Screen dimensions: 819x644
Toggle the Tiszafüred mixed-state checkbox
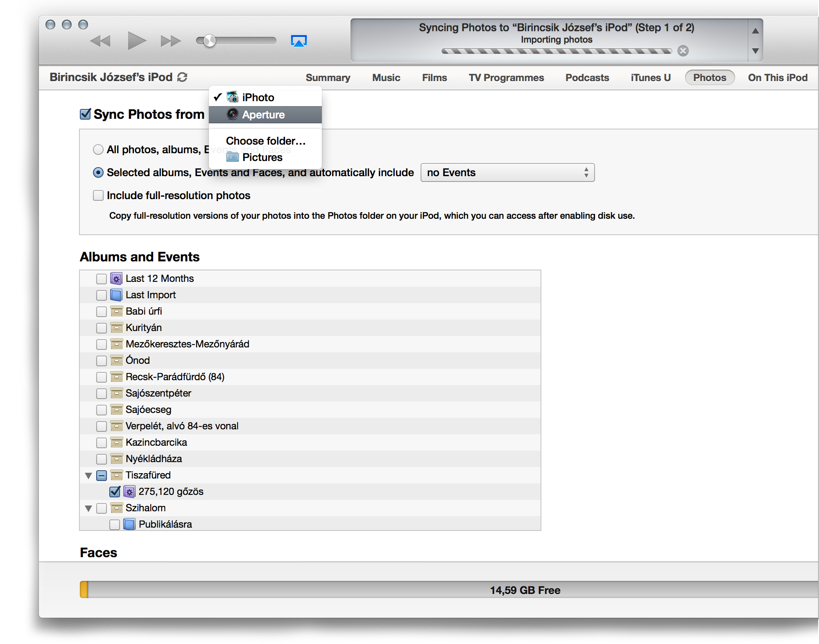coord(101,476)
